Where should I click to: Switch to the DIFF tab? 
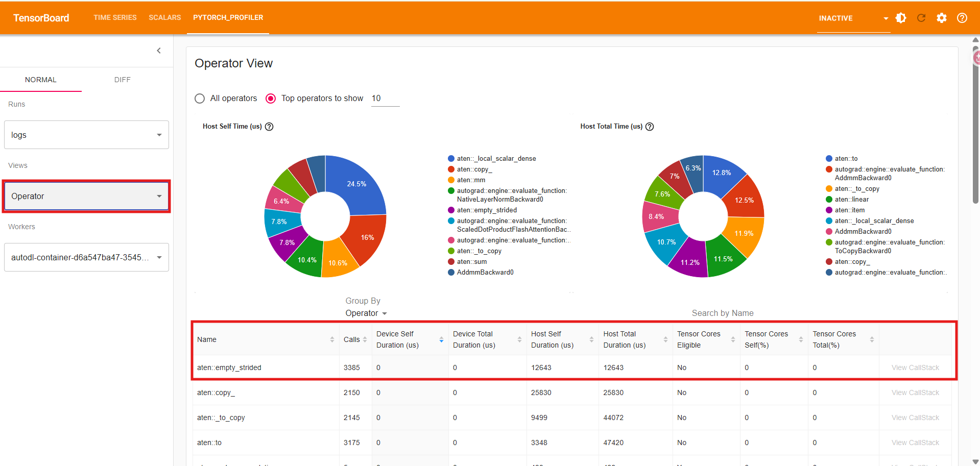click(x=122, y=80)
